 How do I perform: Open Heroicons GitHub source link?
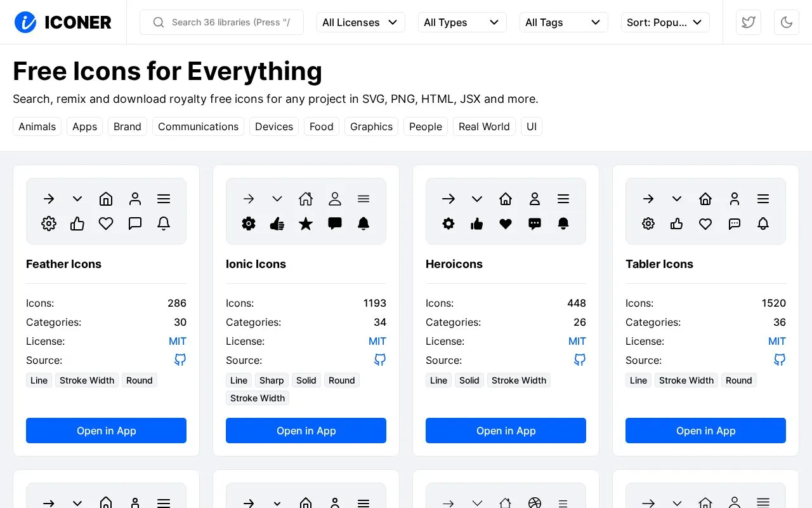click(580, 360)
